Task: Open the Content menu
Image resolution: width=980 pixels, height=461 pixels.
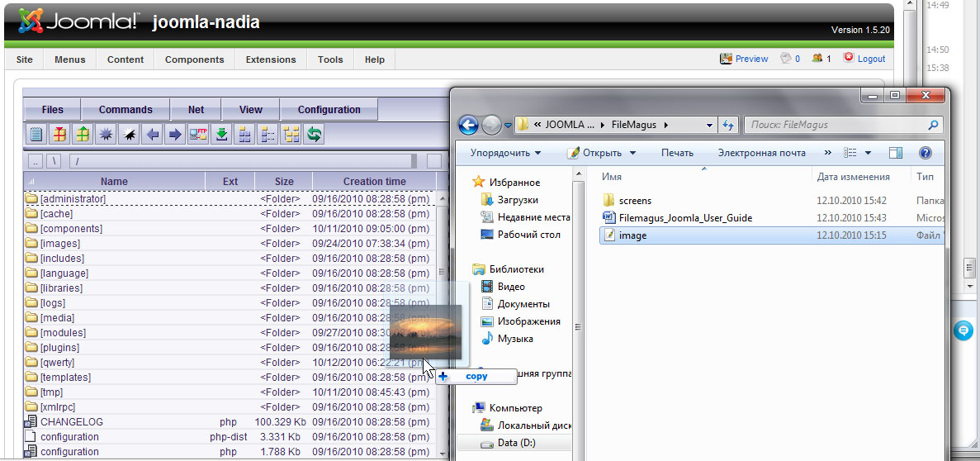Action: (x=125, y=59)
